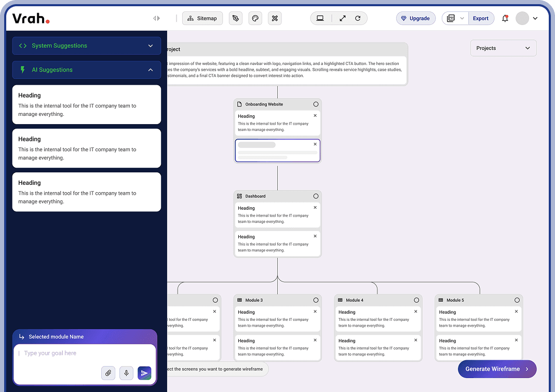Select the Onboarding Website screen circle

pos(316,104)
